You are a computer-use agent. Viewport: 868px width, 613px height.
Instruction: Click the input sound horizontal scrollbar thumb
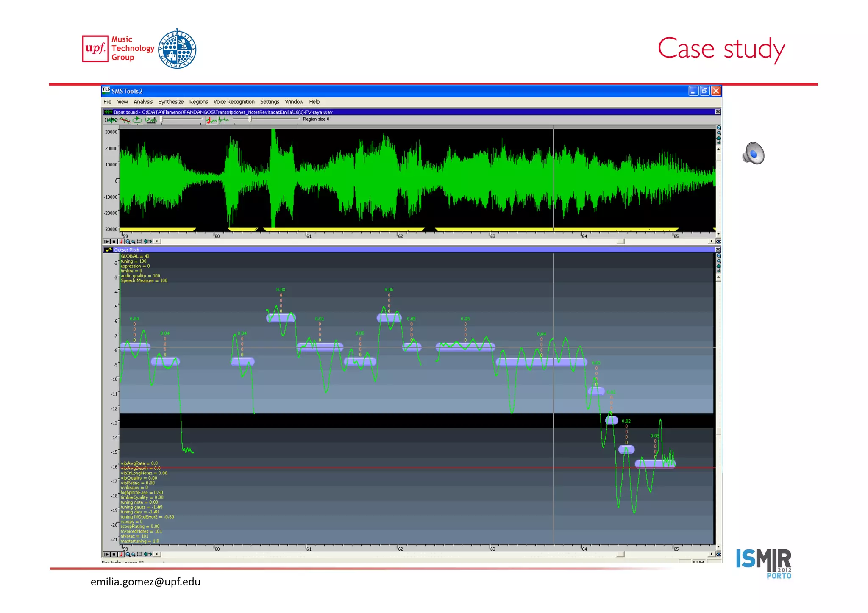620,241
